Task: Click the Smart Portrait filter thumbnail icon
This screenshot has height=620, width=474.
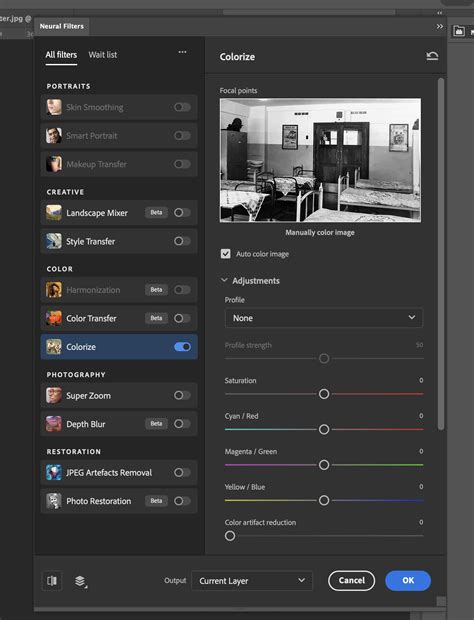Action: (x=54, y=136)
